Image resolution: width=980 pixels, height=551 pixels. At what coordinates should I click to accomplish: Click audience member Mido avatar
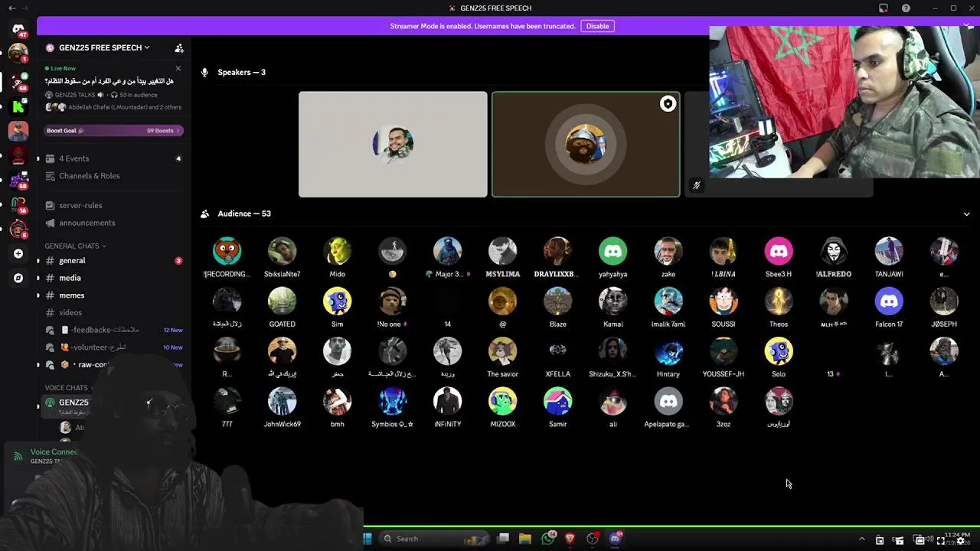point(337,251)
